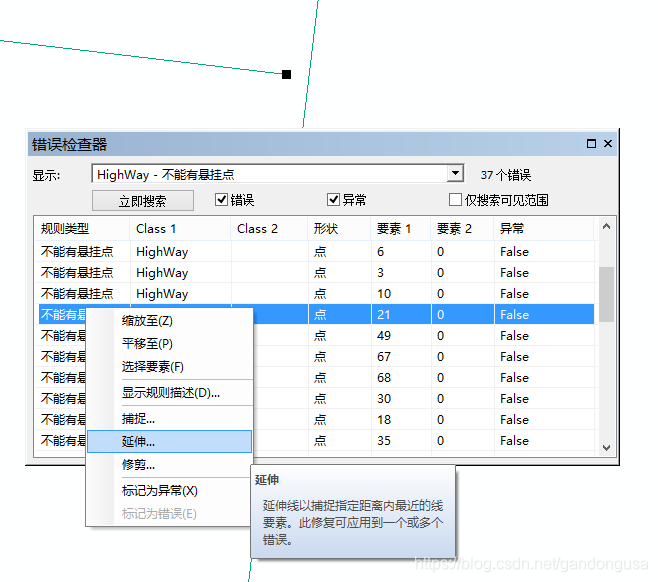Sort by 要素 2 column header
The height and width of the screenshot is (582, 658).
[x=462, y=229]
